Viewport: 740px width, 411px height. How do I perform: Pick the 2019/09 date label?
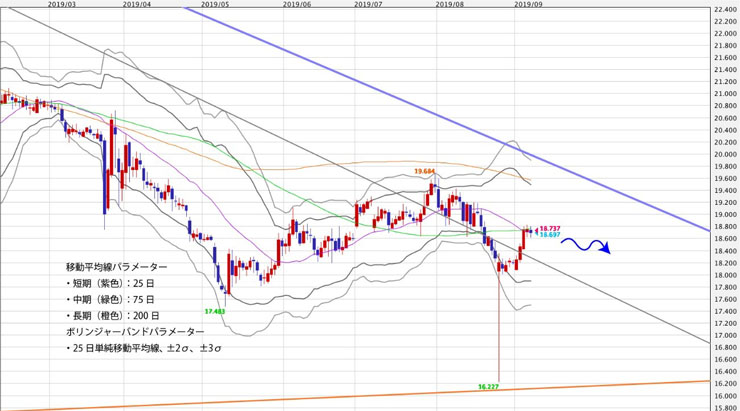click(x=528, y=4)
